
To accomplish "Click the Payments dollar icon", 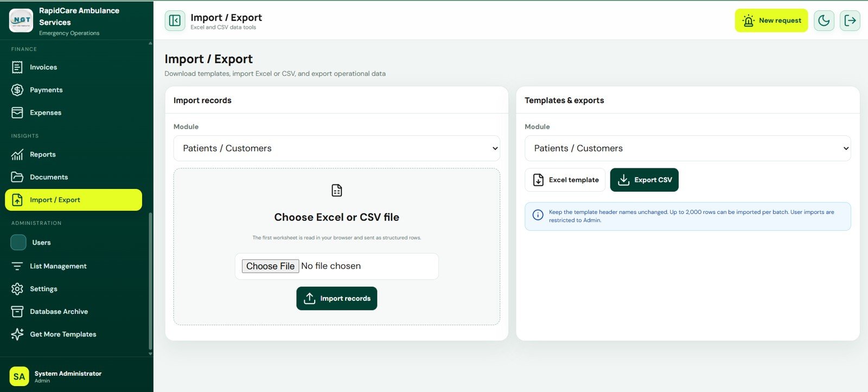I will click(x=17, y=90).
